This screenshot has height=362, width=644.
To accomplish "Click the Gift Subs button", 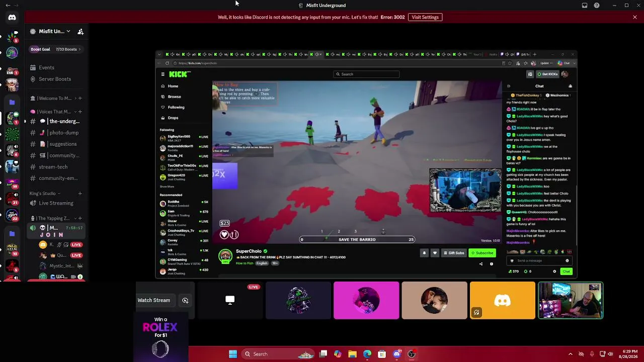I will pyautogui.click(x=454, y=253).
